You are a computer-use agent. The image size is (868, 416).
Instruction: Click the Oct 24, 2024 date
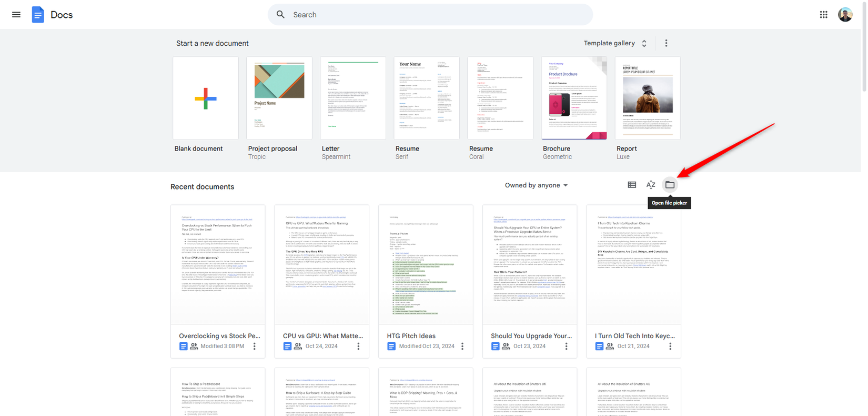(x=321, y=346)
